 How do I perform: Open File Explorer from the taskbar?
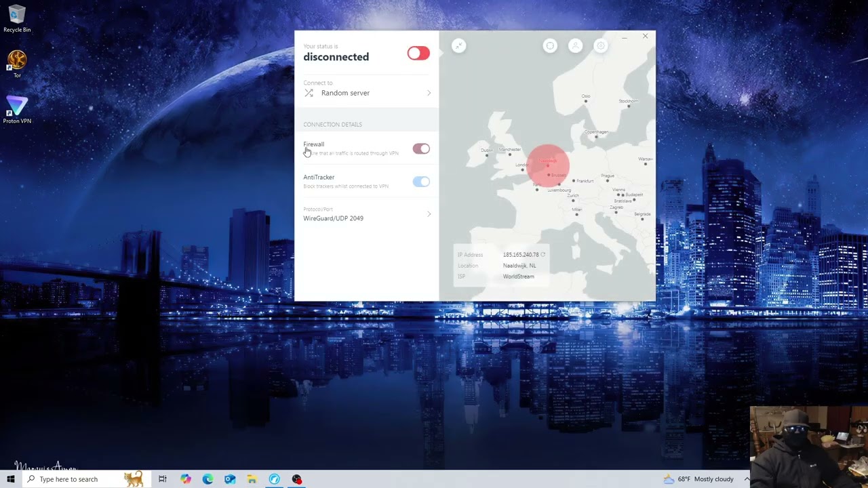point(252,479)
